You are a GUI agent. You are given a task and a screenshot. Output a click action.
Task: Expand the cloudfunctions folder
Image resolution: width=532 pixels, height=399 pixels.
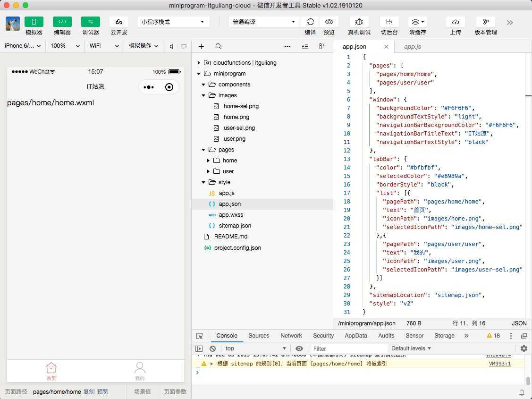point(199,63)
